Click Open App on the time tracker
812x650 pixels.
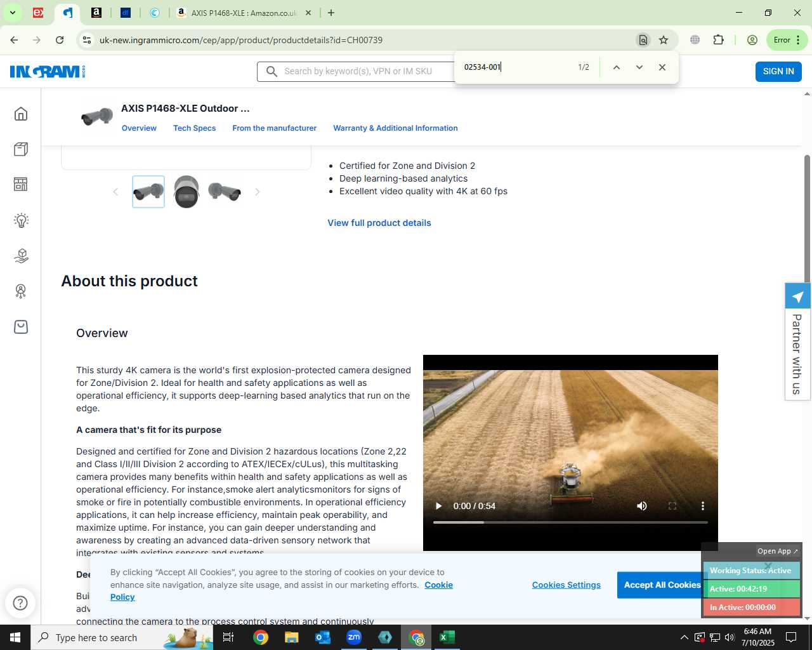pos(777,551)
